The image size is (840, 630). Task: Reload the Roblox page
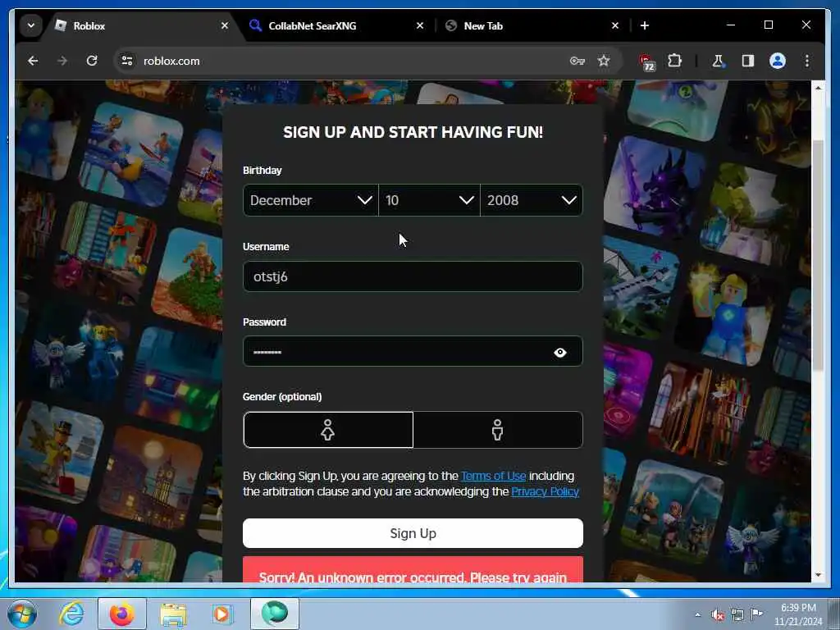tap(92, 61)
